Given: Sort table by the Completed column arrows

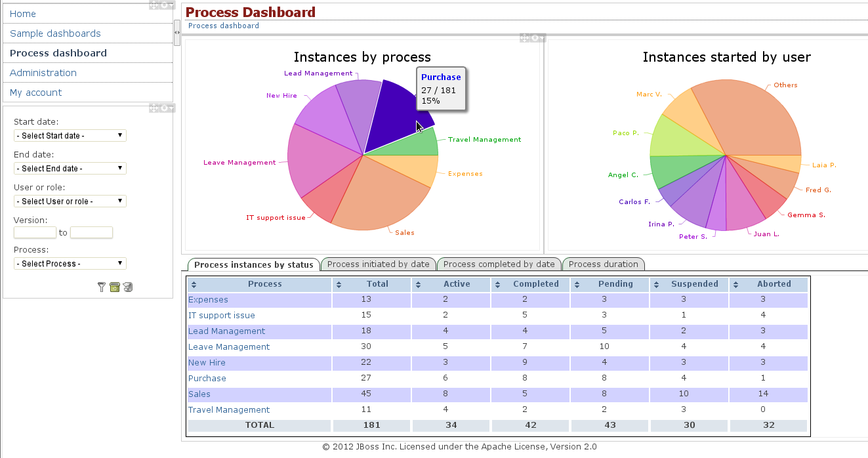Looking at the screenshot, I should pos(498,285).
